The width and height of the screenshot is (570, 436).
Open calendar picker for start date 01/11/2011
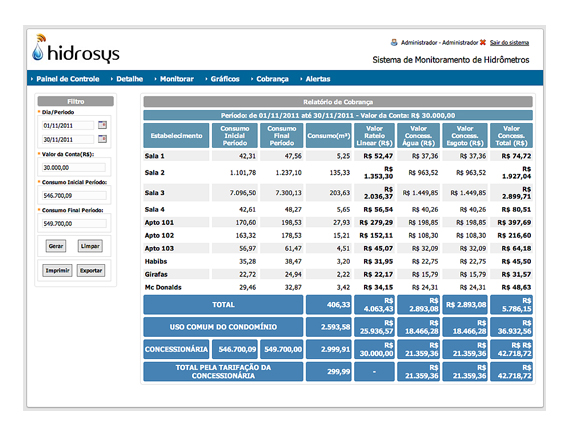tap(103, 125)
